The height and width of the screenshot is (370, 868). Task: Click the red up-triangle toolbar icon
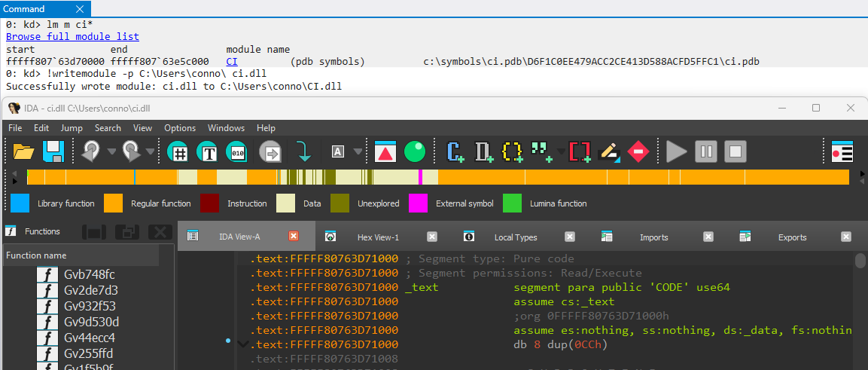pos(385,151)
